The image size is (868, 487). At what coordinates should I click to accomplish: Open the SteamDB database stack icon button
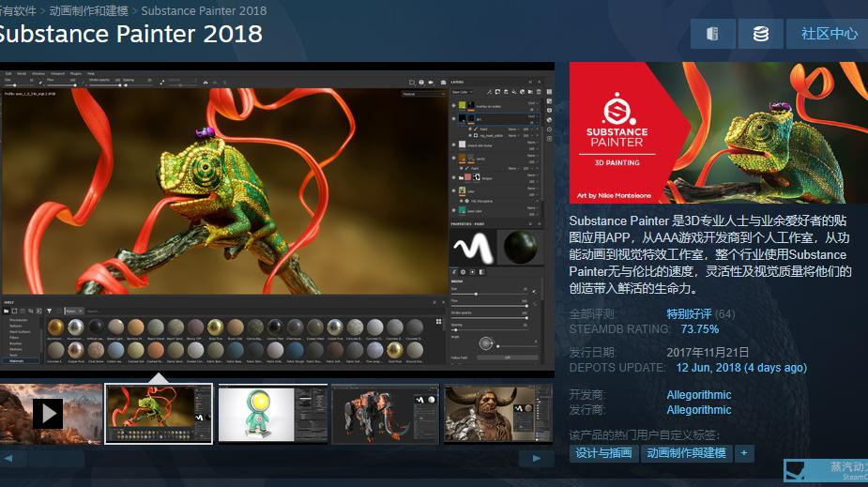point(761,34)
